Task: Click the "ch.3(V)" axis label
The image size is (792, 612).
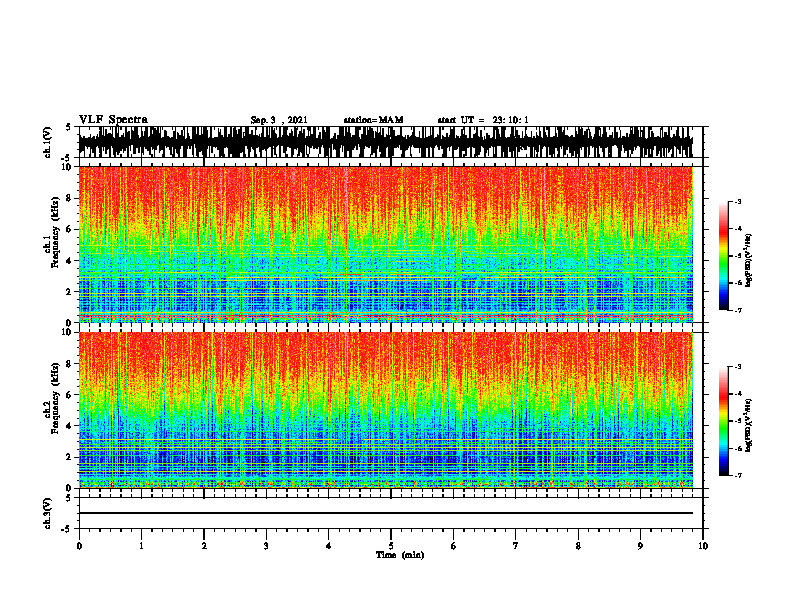Action: (48, 514)
